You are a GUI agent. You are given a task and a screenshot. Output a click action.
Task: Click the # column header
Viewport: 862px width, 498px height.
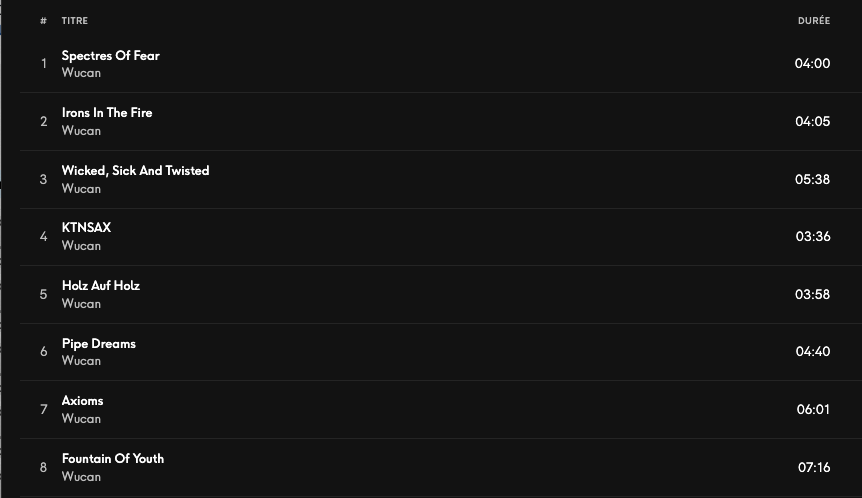click(44, 21)
